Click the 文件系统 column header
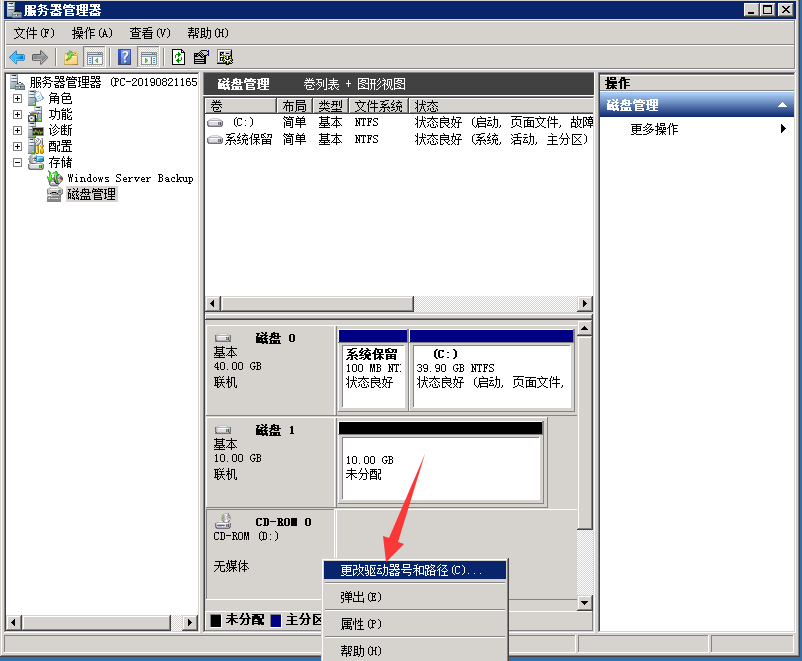This screenshot has height=661, width=802. (x=379, y=106)
